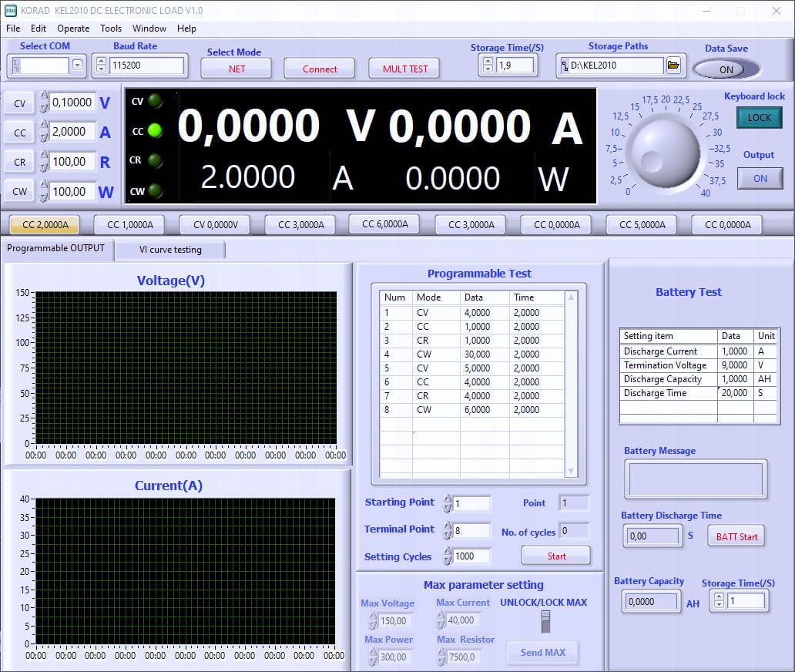This screenshot has height=672, width=795.
Task: Toggle the Output ON button
Action: tap(760, 179)
